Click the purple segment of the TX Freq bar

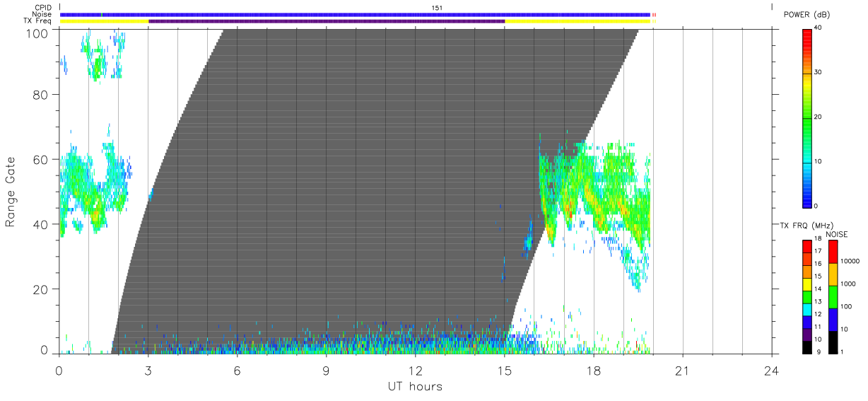327,21
